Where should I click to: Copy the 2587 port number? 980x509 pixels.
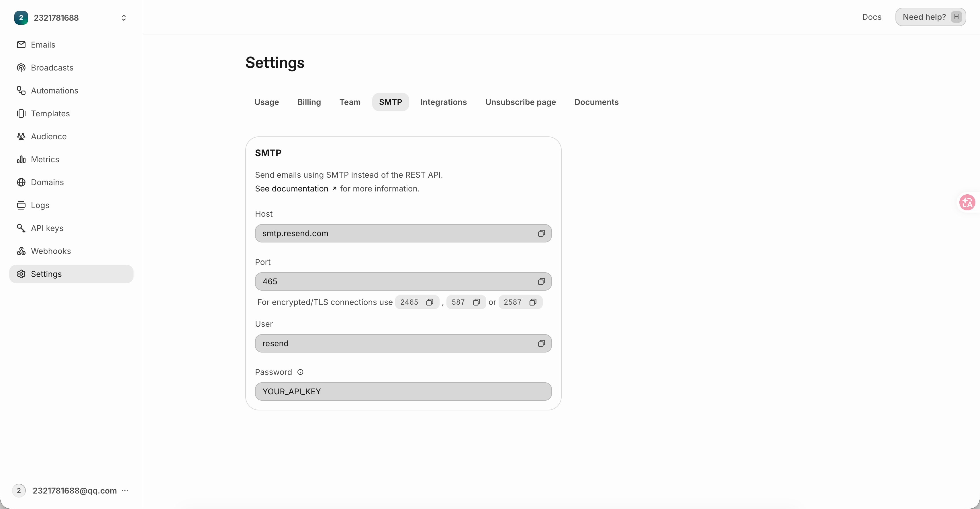click(533, 302)
